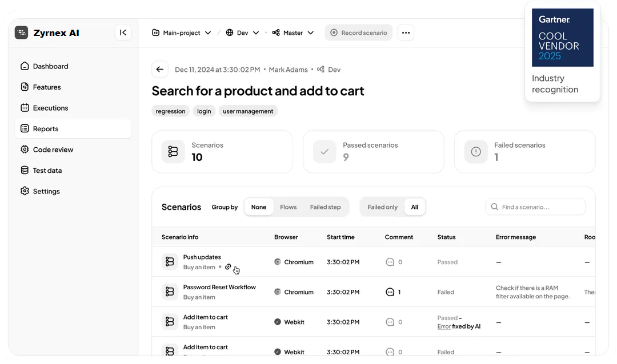Expand the Main-project dropdown
Screen dimensions: 617x364
pos(182,33)
